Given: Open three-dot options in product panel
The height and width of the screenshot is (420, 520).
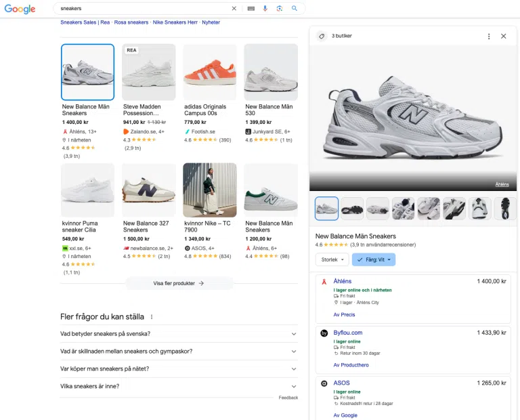Looking at the screenshot, I should click(x=488, y=36).
